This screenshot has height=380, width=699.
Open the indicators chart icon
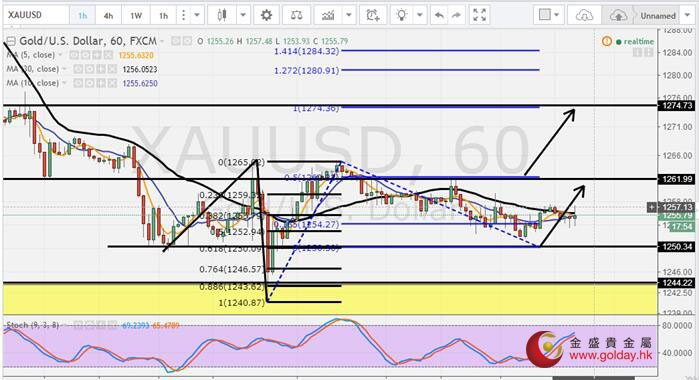pos(328,16)
